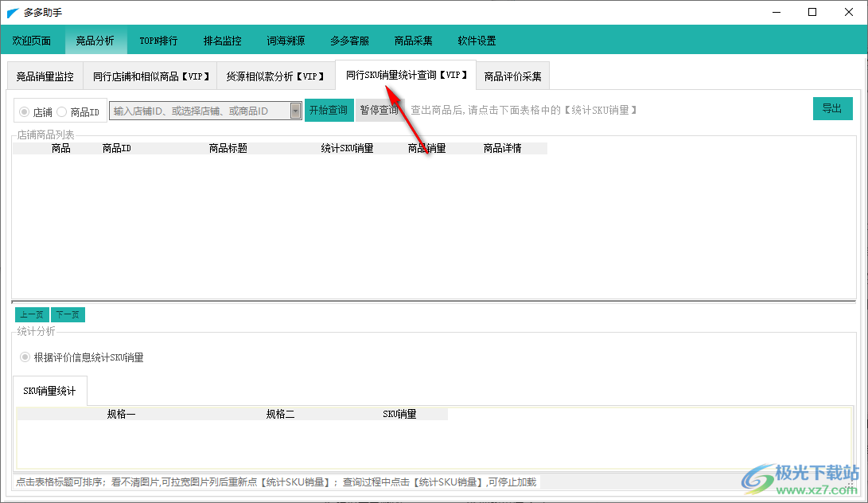Toggle 根据评价信息统计SKU销量 radio option

coord(25,357)
